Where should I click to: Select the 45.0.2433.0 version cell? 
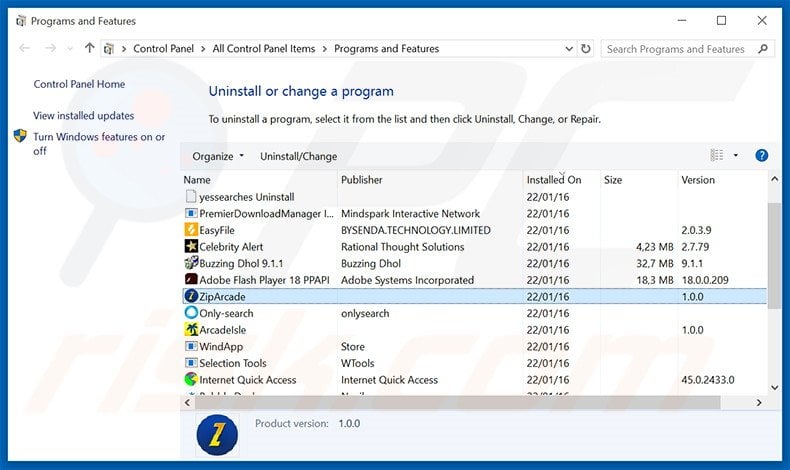[x=707, y=380]
